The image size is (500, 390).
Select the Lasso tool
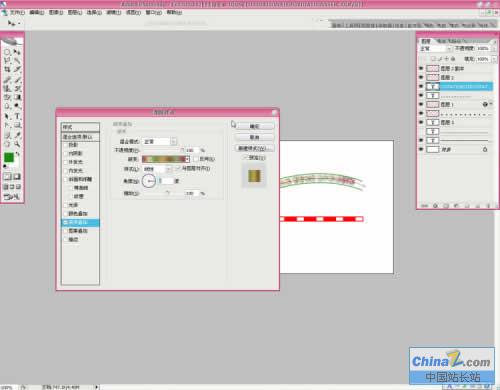click(7, 61)
